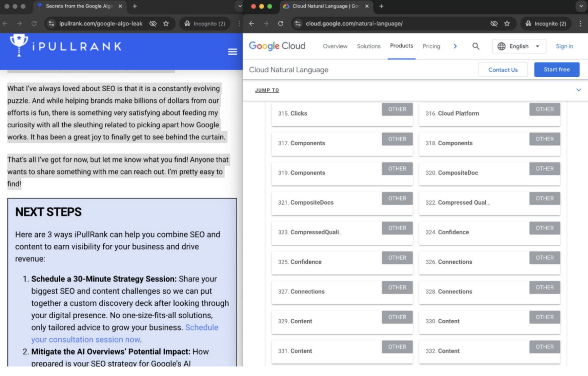This screenshot has width=588, height=376.
Task: Go back in the iPullRank window
Action: [x=5, y=24]
